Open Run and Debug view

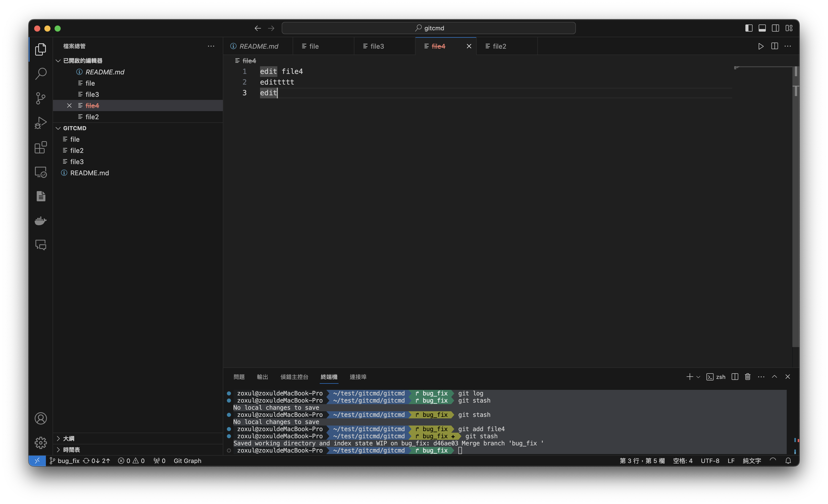pyautogui.click(x=40, y=123)
